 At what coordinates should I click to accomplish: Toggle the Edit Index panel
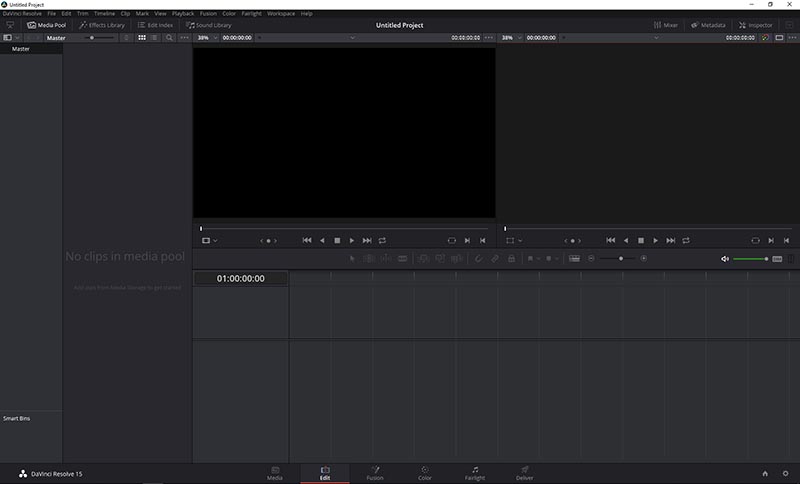point(155,25)
